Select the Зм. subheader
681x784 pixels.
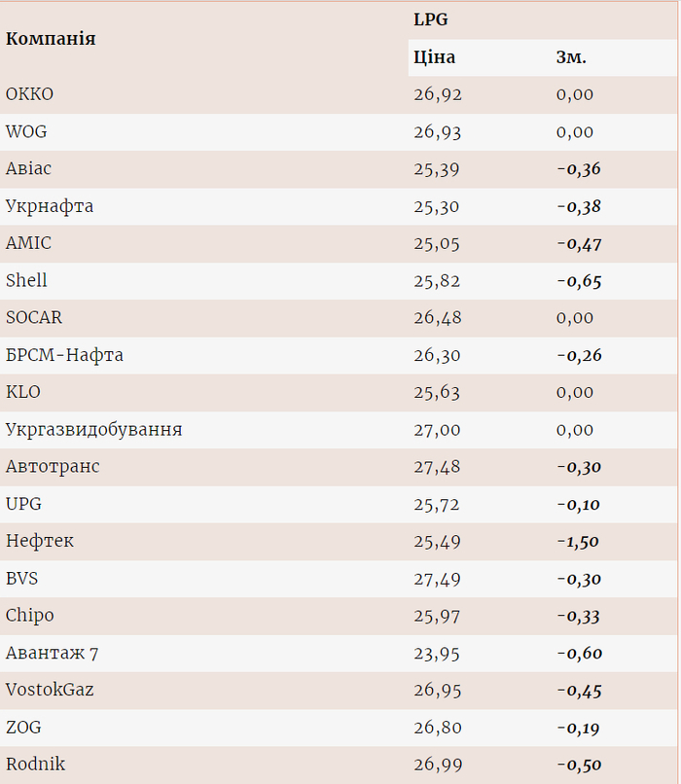[571, 57]
